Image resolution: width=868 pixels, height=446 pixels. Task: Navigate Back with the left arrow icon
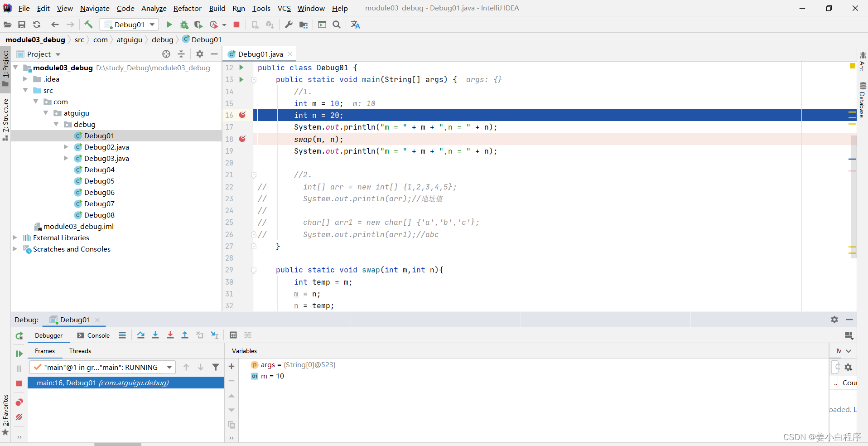55,24
